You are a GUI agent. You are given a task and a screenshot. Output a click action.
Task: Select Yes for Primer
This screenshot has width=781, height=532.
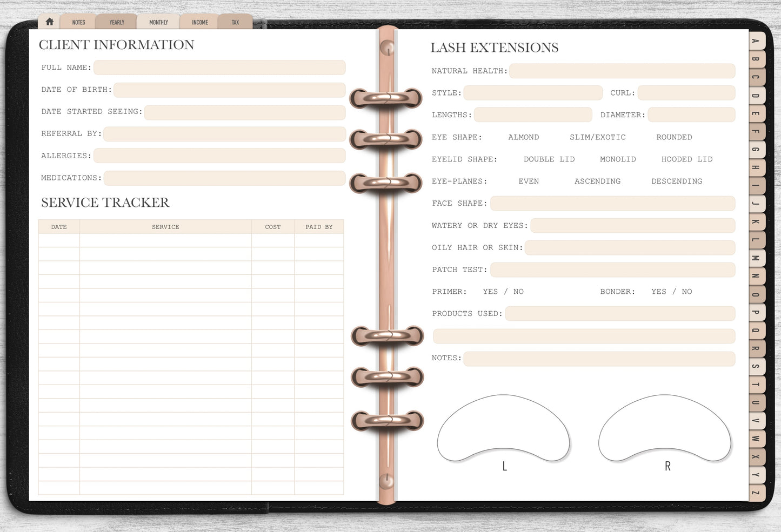coord(490,292)
